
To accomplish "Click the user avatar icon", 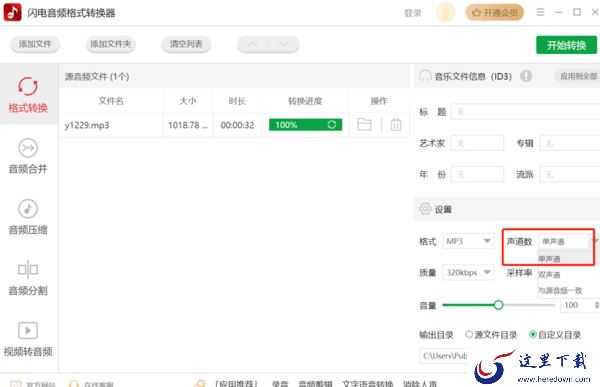I will pos(445,12).
